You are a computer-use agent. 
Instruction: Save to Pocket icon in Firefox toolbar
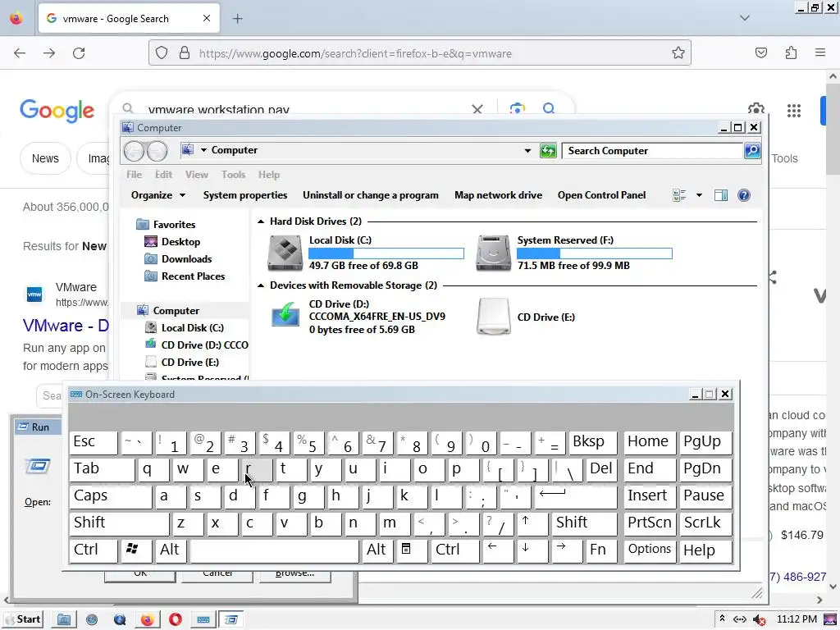[761, 53]
